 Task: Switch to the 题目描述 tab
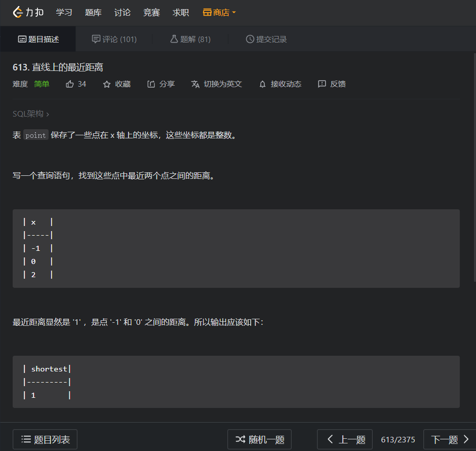click(x=38, y=39)
